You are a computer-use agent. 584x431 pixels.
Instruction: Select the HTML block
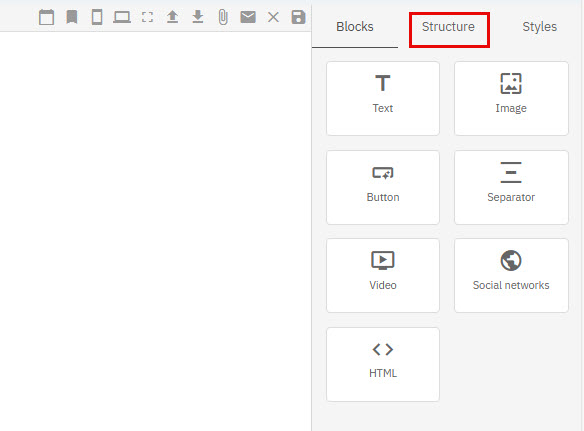pos(383,364)
